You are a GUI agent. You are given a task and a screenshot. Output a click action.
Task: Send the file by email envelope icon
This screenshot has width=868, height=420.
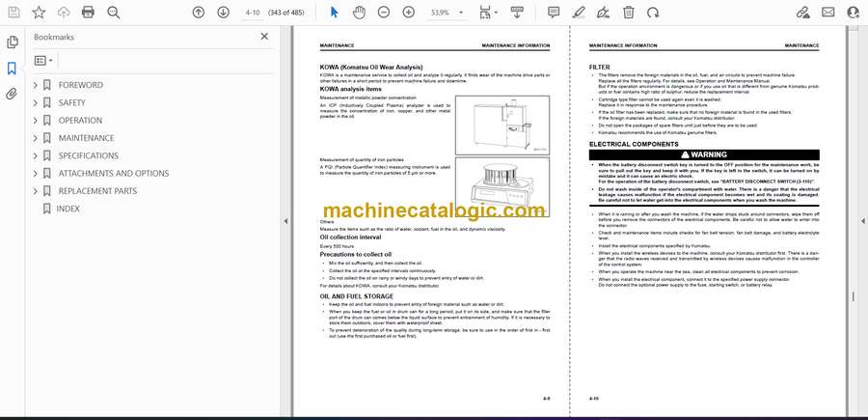828,13
